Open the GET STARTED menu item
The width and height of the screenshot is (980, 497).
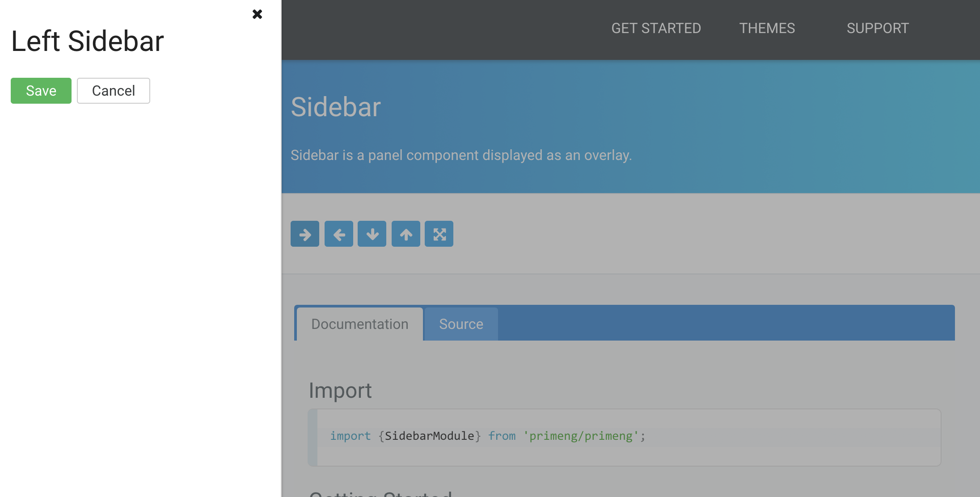tap(656, 28)
